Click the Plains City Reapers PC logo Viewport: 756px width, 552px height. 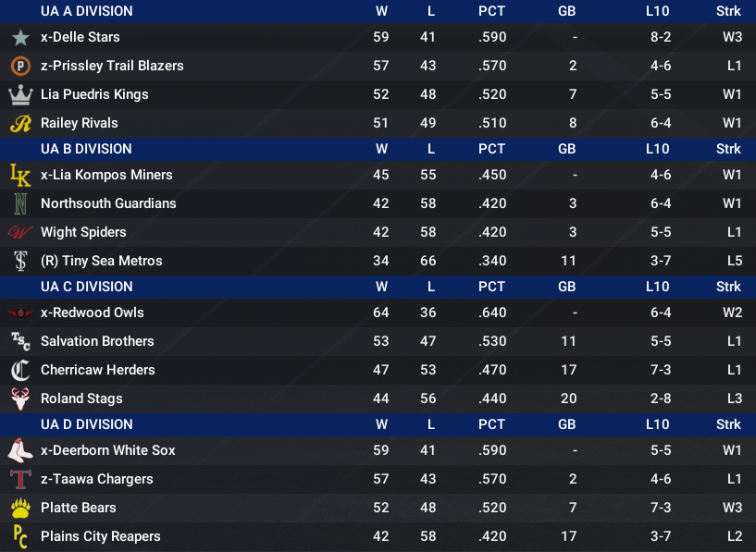point(20,536)
